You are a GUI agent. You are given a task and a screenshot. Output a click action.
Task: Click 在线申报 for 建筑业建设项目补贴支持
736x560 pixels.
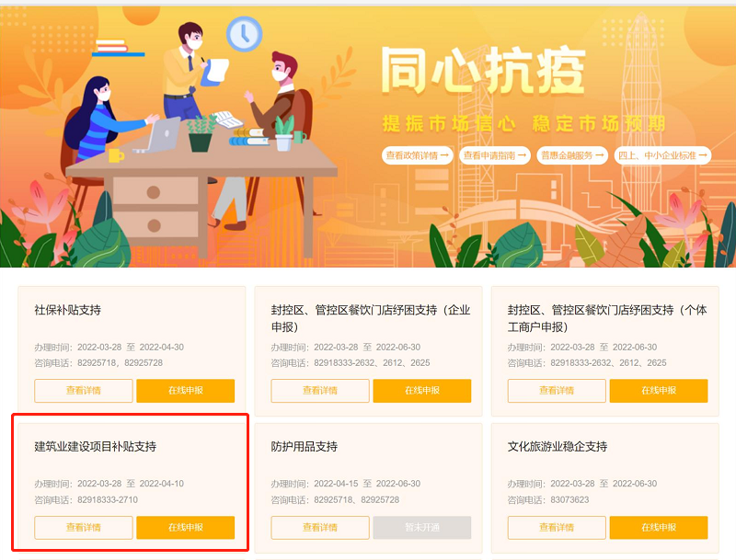point(186,528)
